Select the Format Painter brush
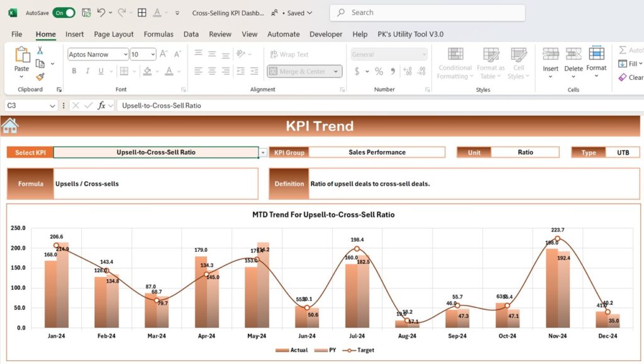Image resolution: width=644 pixels, height=364 pixels. coord(40,77)
